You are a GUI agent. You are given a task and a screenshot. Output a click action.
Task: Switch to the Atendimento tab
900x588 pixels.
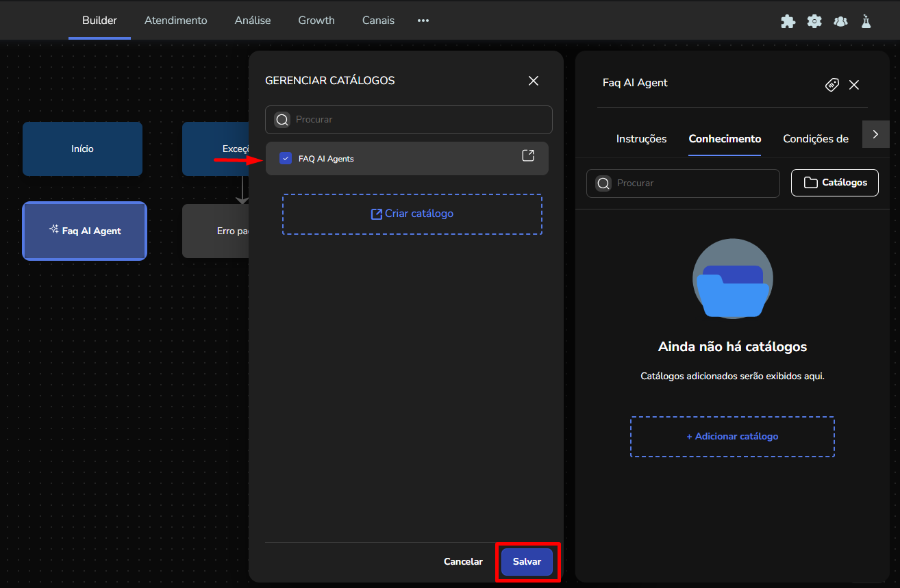tap(175, 21)
